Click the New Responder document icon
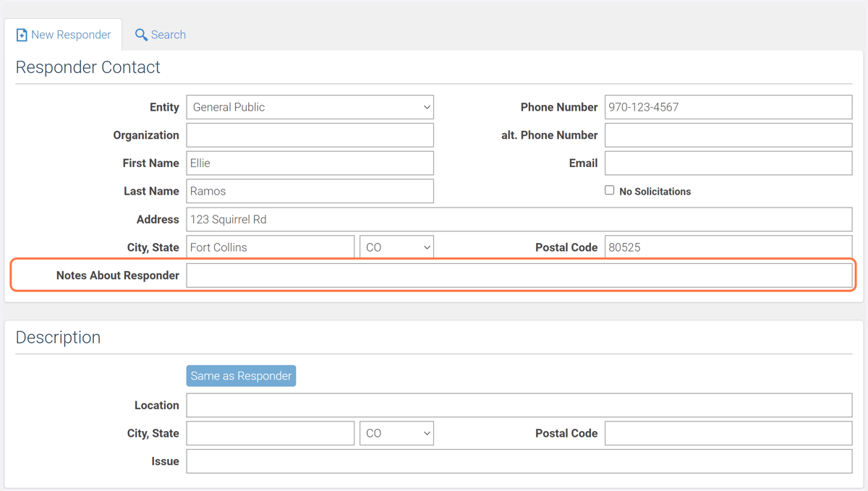The image size is (868, 491). pos(22,35)
